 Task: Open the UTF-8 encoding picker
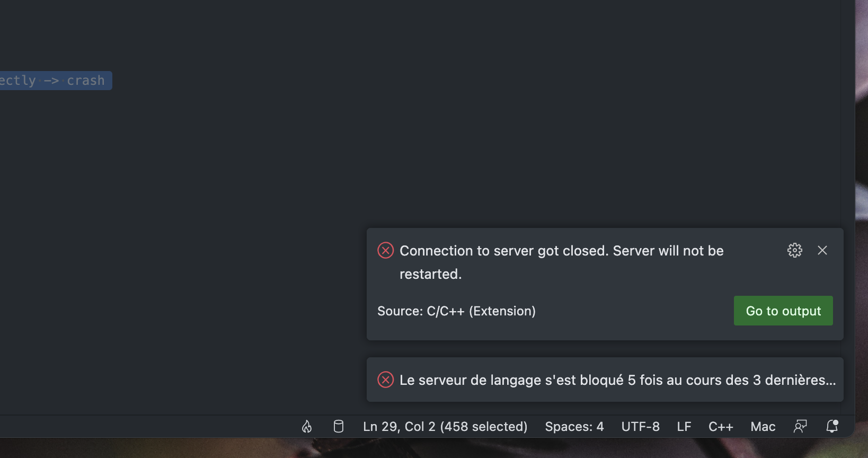[x=640, y=426]
